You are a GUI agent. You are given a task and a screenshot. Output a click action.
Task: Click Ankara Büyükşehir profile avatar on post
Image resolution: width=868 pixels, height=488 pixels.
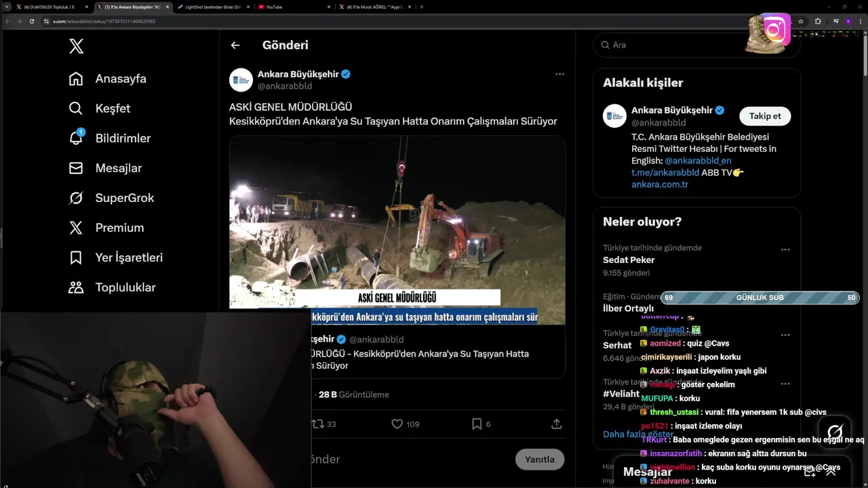[241, 80]
